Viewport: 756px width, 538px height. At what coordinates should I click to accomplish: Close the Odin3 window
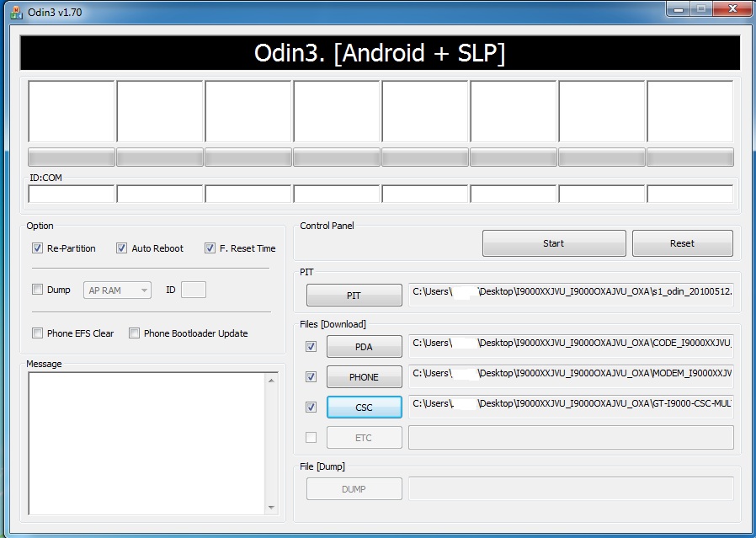(733, 9)
